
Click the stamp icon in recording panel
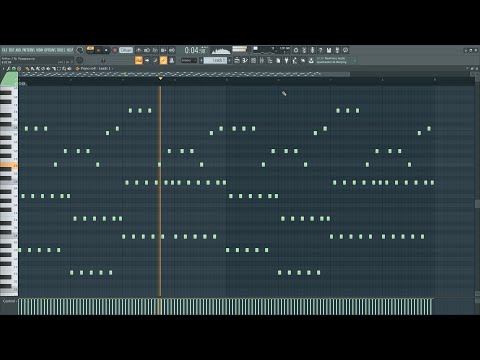tap(172, 60)
